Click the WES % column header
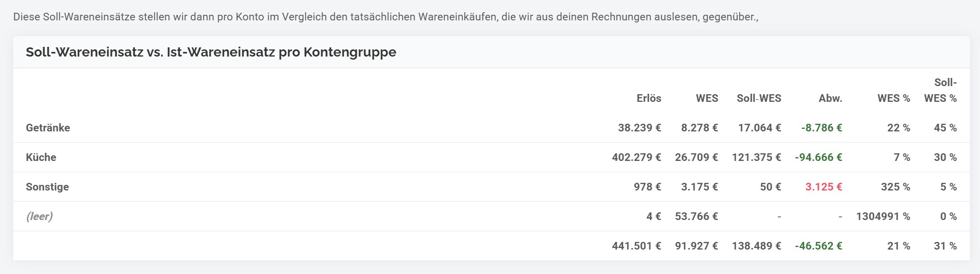Viewport: 980px width, 274px height. pyautogui.click(x=894, y=98)
